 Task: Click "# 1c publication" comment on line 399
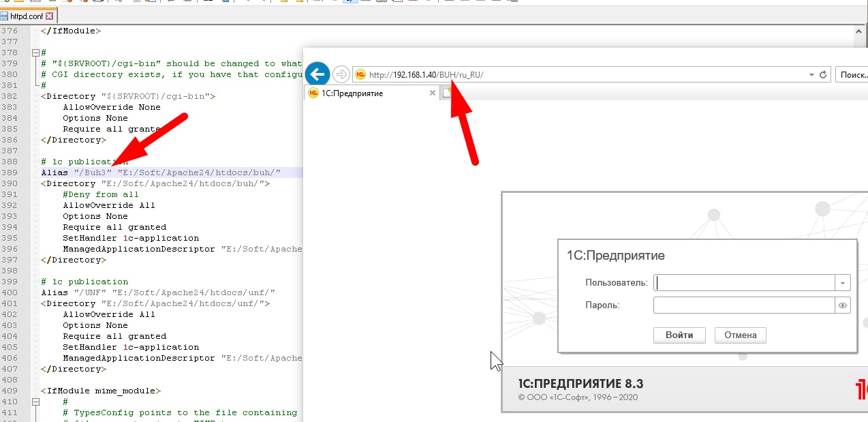[x=84, y=282]
